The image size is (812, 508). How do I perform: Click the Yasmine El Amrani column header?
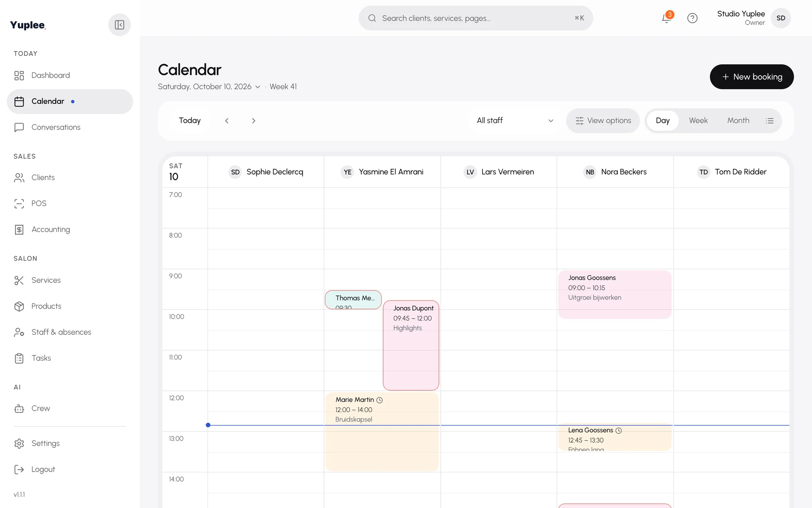(x=382, y=172)
